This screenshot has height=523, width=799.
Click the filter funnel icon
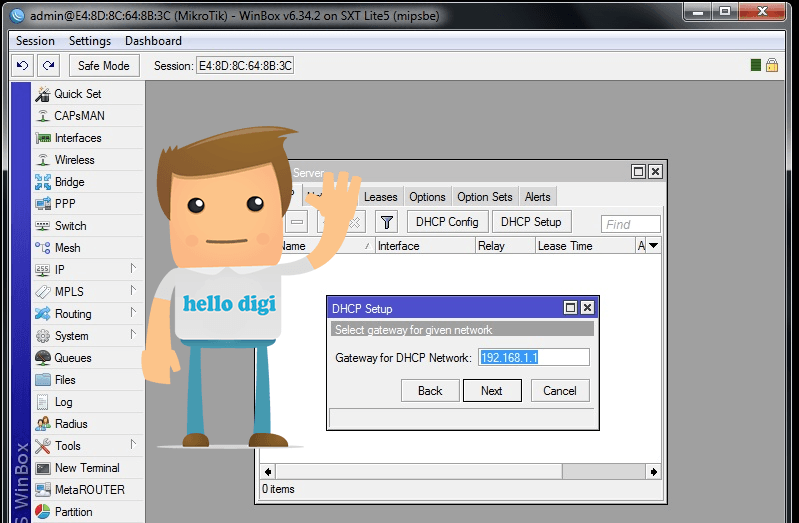pyautogui.click(x=387, y=222)
